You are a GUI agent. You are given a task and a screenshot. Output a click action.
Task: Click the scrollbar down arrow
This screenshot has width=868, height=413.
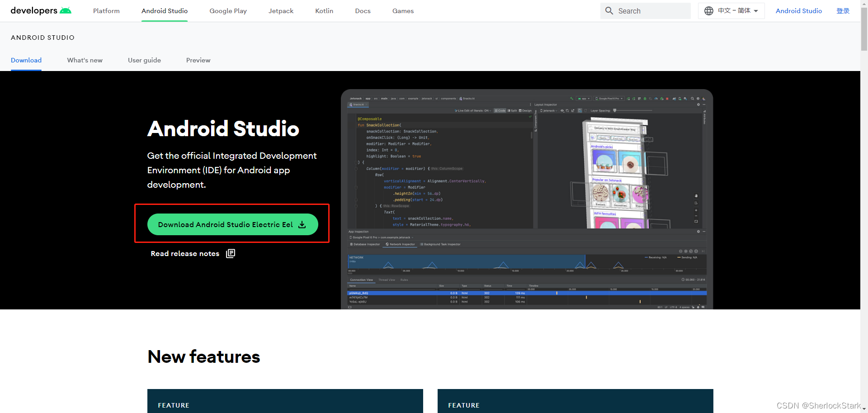[864, 409]
